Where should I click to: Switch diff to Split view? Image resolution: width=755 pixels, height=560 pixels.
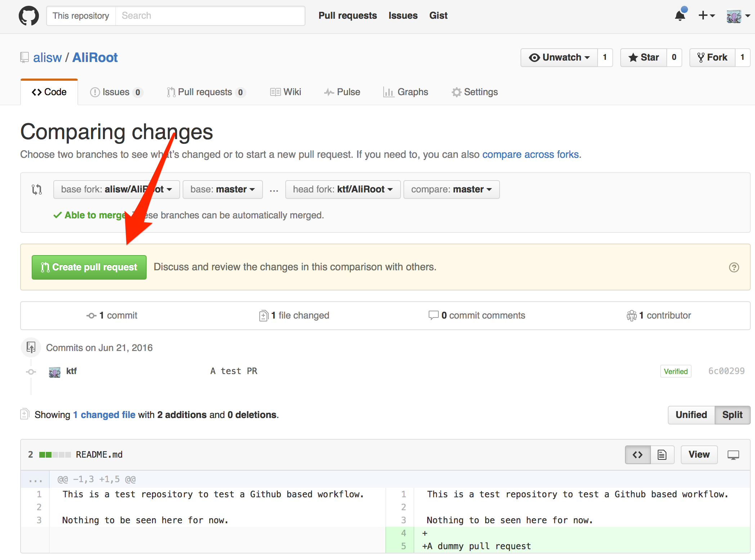pos(732,415)
